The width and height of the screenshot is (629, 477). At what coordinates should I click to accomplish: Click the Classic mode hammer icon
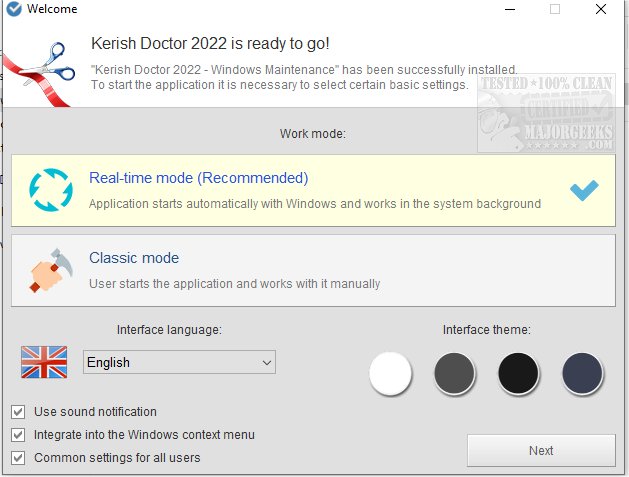51,270
